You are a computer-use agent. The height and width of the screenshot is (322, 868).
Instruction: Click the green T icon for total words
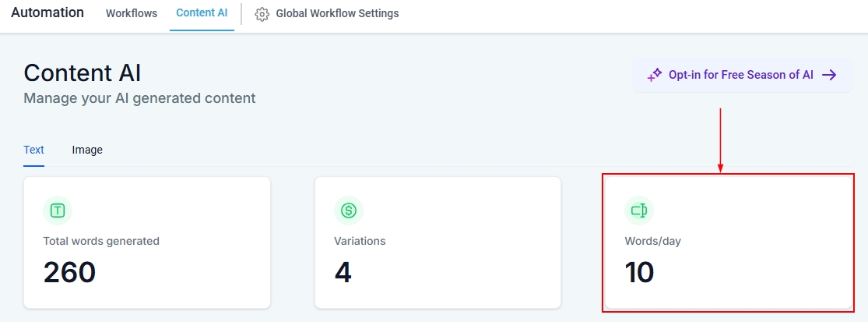(x=58, y=210)
